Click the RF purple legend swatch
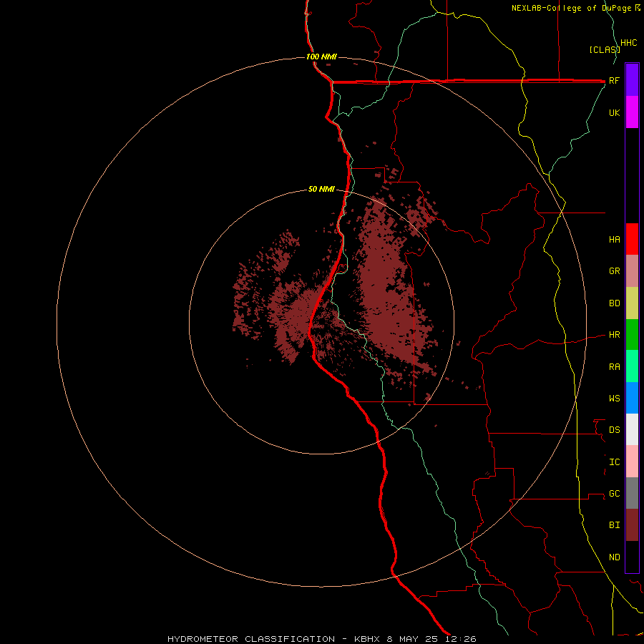Image resolution: width=644 pixels, height=644 pixels. 632,80
